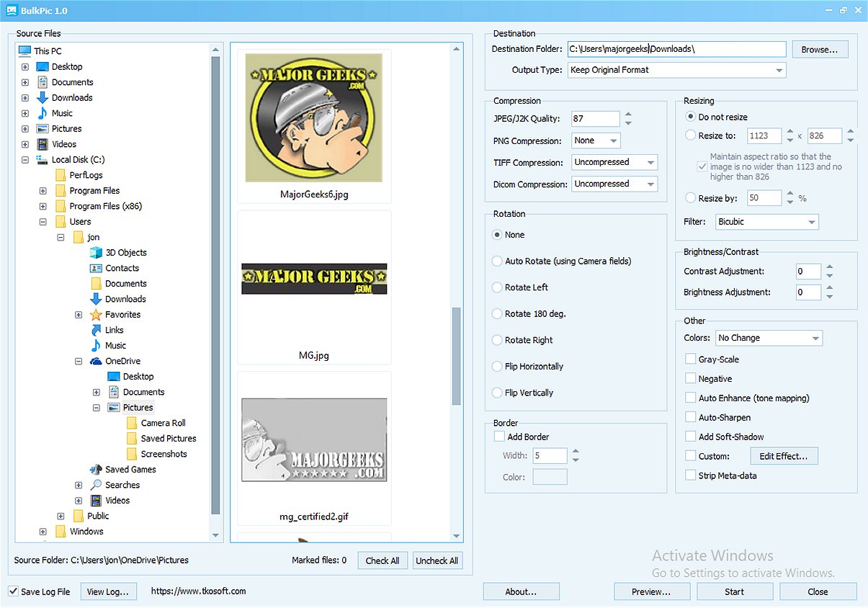Click the OneDrive cloud icon
Screen dimensions: 868x608
point(96,361)
